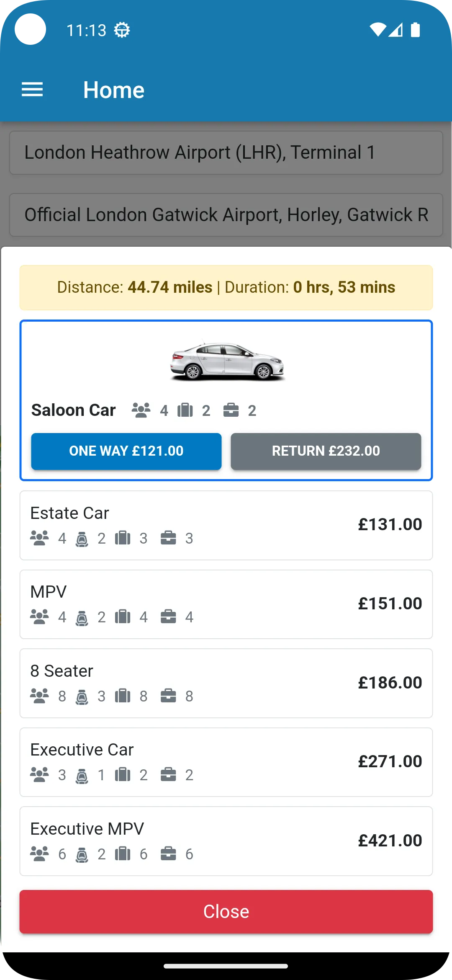Click the Gatwick Airport destination field
The height and width of the screenshot is (980, 452).
point(226,214)
